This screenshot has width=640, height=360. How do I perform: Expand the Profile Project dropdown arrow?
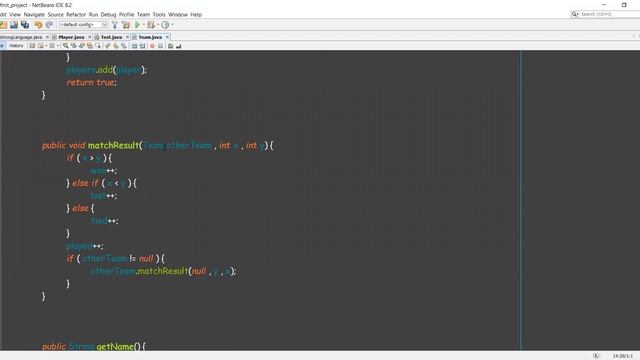pos(172,25)
